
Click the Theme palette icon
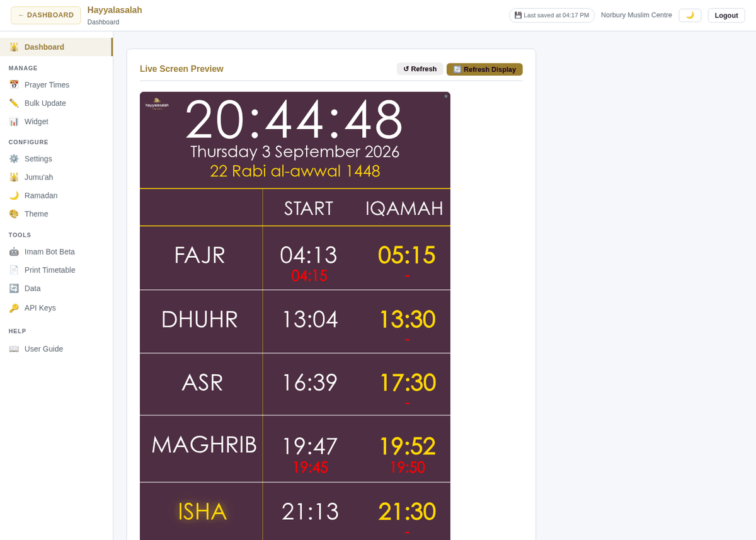pyautogui.click(x=14, y=214)
